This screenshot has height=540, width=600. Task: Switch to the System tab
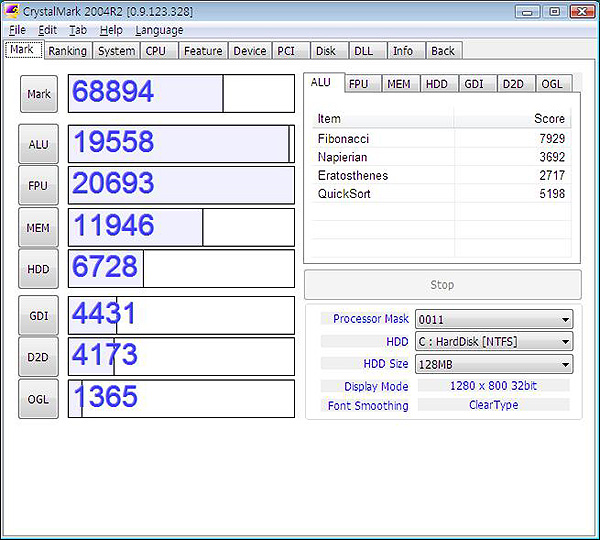pos(116,51)
